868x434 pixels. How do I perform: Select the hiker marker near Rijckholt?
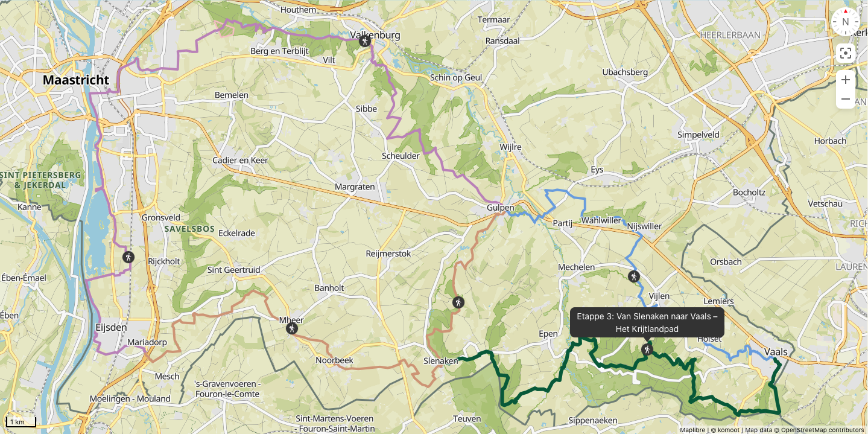tap(128, 257)
